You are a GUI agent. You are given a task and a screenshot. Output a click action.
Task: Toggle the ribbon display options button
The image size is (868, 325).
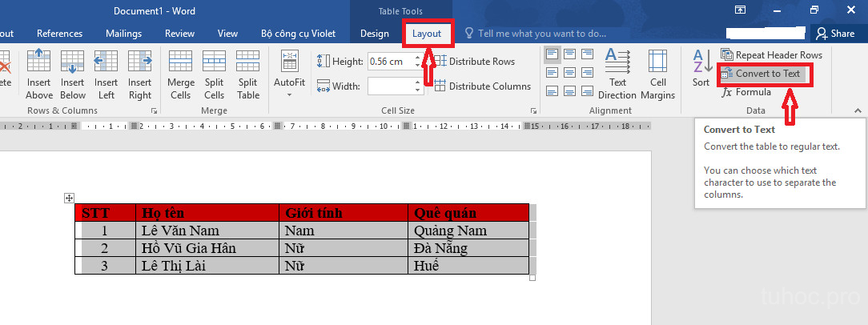(741, 10)
